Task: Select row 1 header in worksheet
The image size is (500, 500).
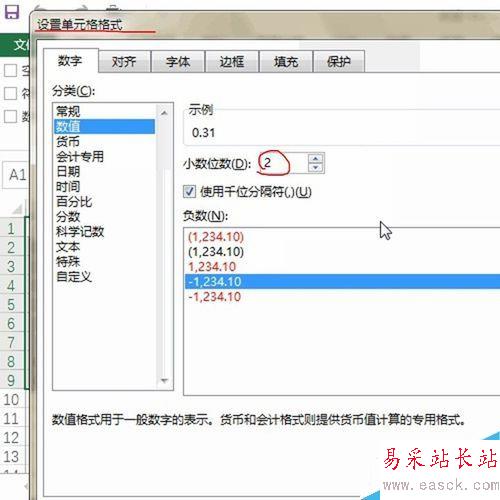Action: click(12, 229)
